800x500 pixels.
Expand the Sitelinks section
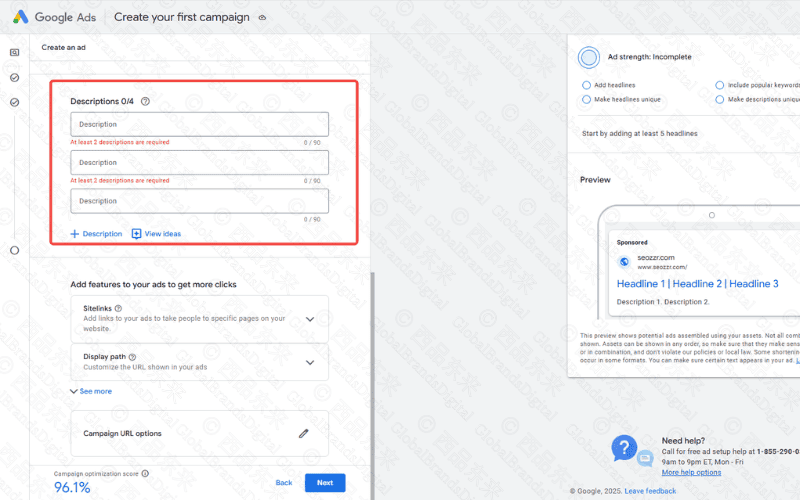point(310,319)
